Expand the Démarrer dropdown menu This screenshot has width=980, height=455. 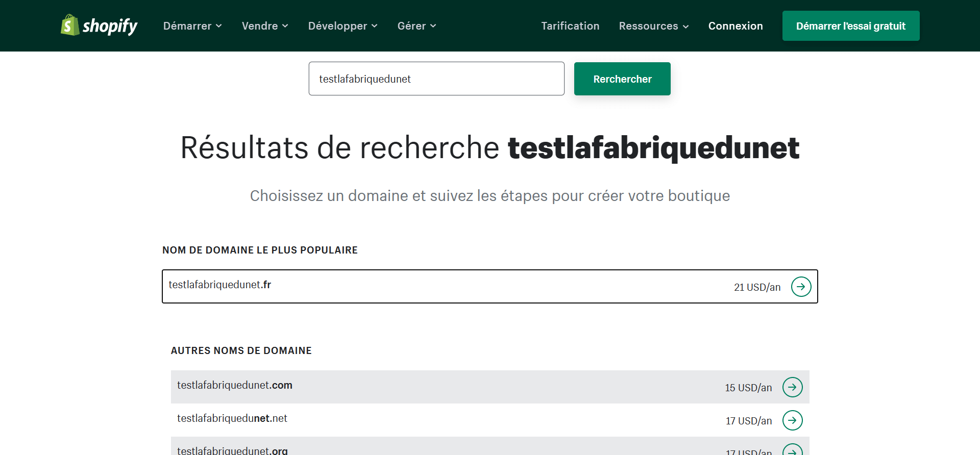click(192, 26)
